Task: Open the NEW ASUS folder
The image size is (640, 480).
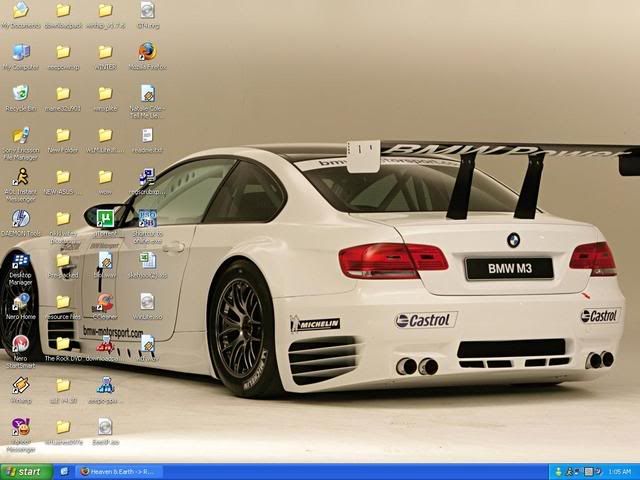Action: click(63, 177)
